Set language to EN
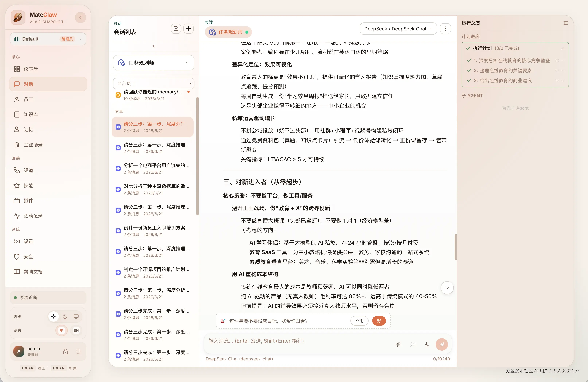The width and height of the screenshot is (588, 382). pyautogui.click(x=76, y=330)
